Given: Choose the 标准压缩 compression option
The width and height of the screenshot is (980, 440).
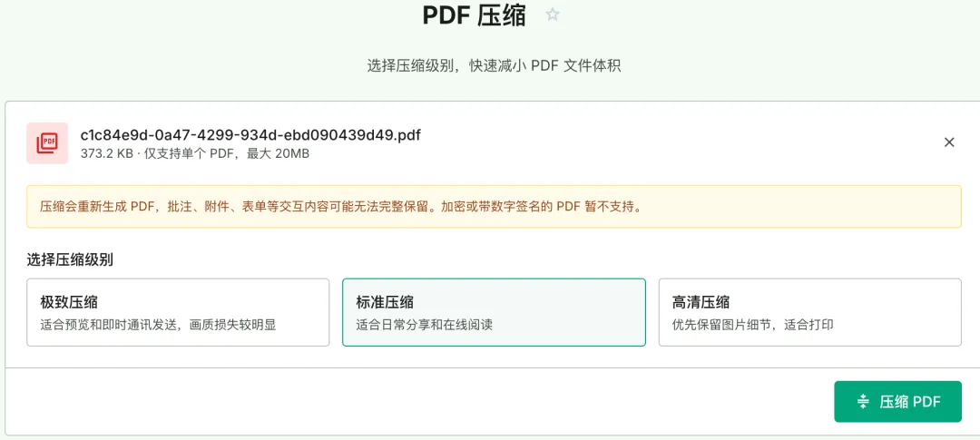Looking at the screenshot, I should point(494,312).
